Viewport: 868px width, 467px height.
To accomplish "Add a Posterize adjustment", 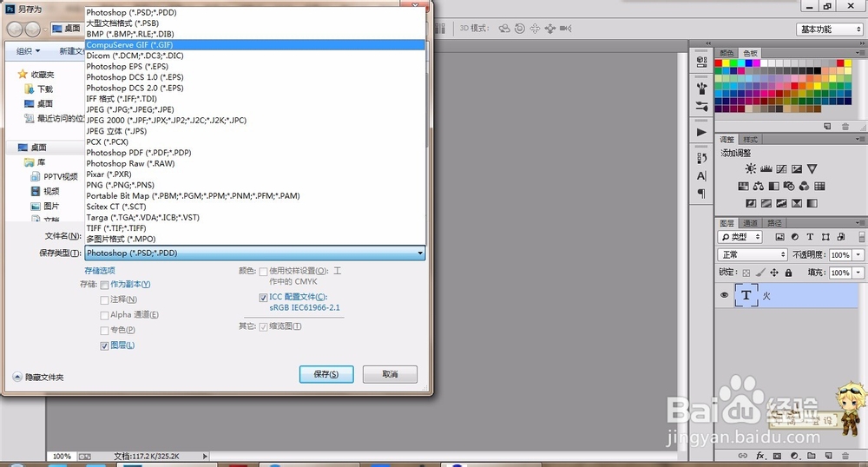I will click(x=766, y=203).
